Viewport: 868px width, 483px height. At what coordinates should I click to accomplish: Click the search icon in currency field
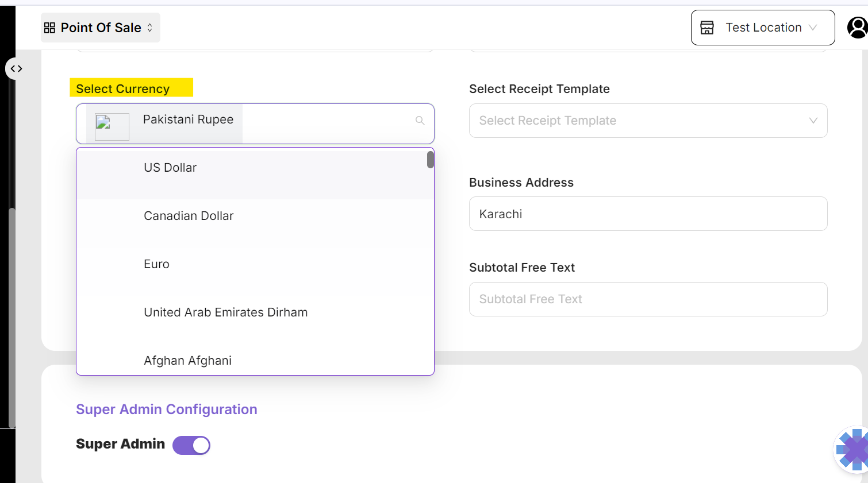coord(420,121)
